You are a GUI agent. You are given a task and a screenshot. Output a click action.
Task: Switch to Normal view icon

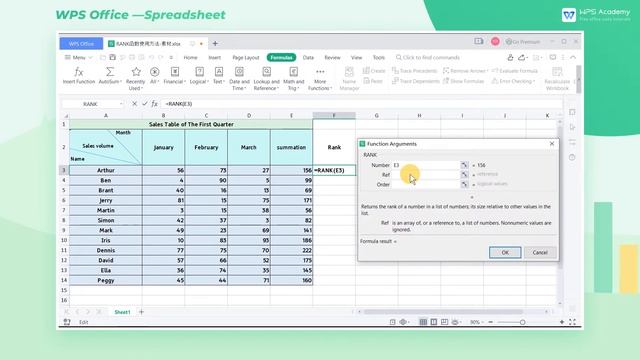pyautogui.click(x=423, y=322)
